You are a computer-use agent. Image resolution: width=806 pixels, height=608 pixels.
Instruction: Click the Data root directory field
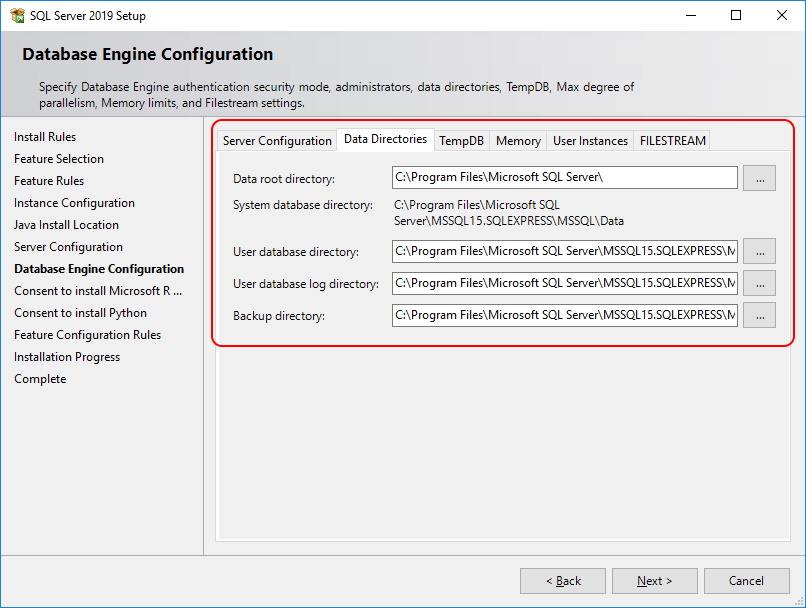pyautogui.click(x=564, y=177)
